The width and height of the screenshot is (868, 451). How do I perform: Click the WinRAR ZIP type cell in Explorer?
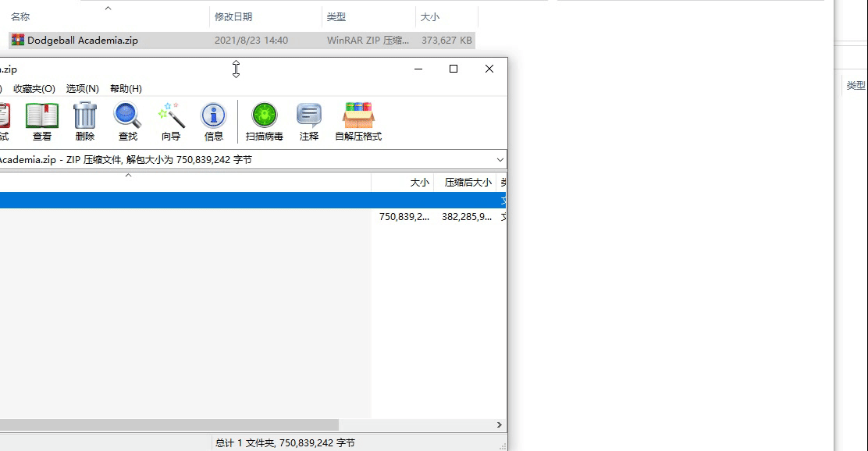pyautogui.click(x=368, y=41)
